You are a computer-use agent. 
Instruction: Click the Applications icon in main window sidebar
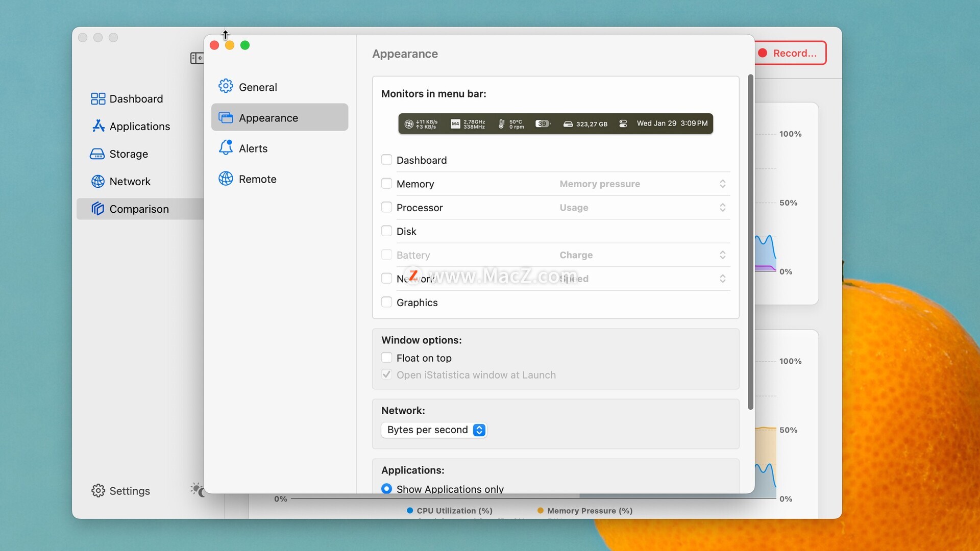[x=98, y=126]
